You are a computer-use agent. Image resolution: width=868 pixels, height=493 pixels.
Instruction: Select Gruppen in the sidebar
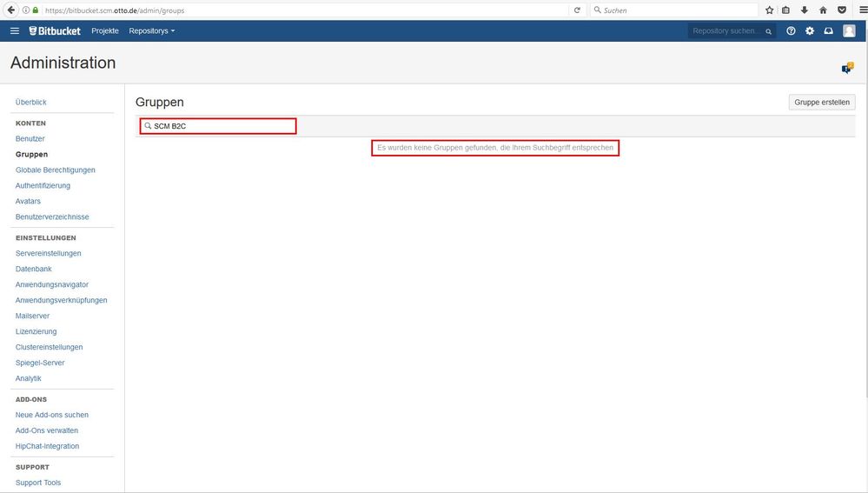coord(31,155)
